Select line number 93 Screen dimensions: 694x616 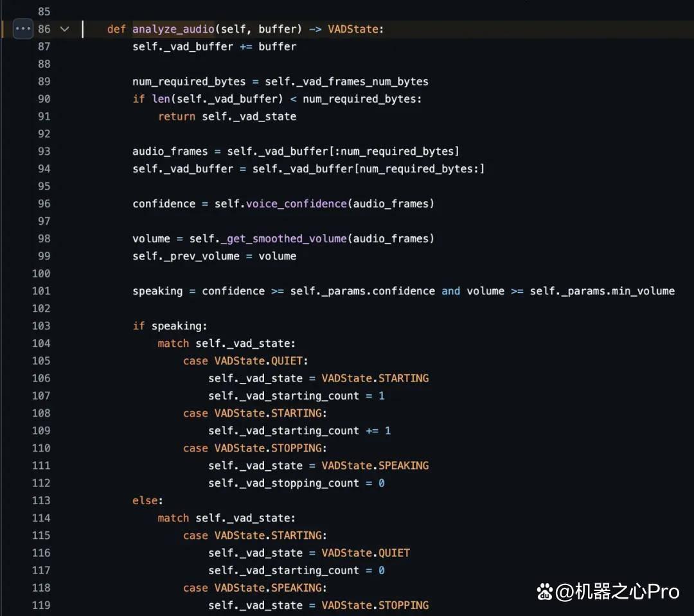coord(44,152)
